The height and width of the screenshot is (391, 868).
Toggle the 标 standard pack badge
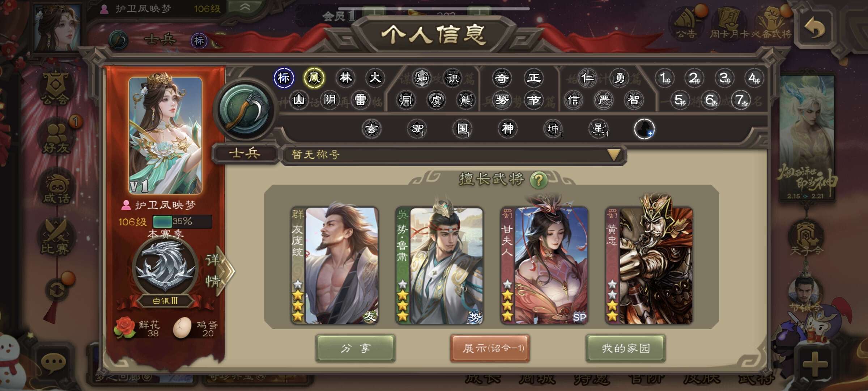click(284, 77)
